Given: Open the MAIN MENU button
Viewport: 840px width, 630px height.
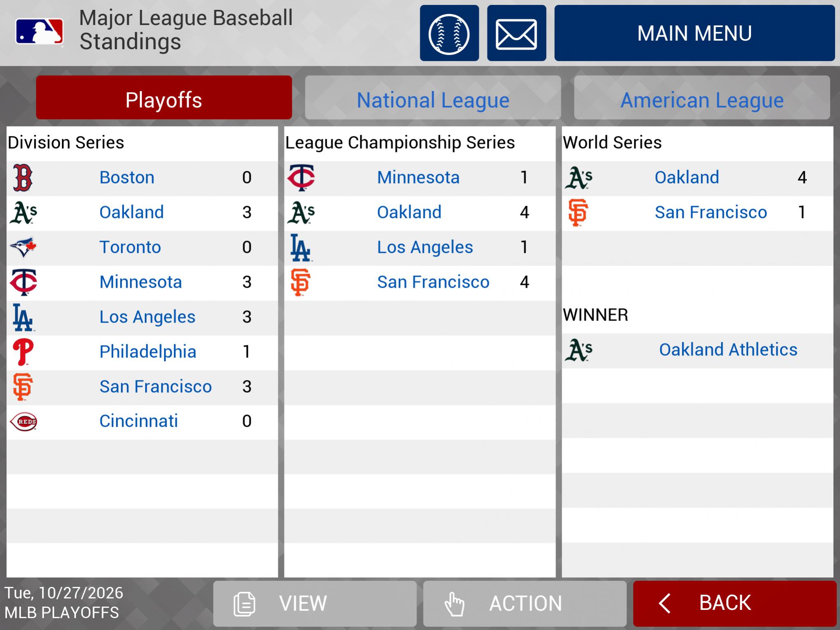Looking at the screenshot, I should point(694,34).
